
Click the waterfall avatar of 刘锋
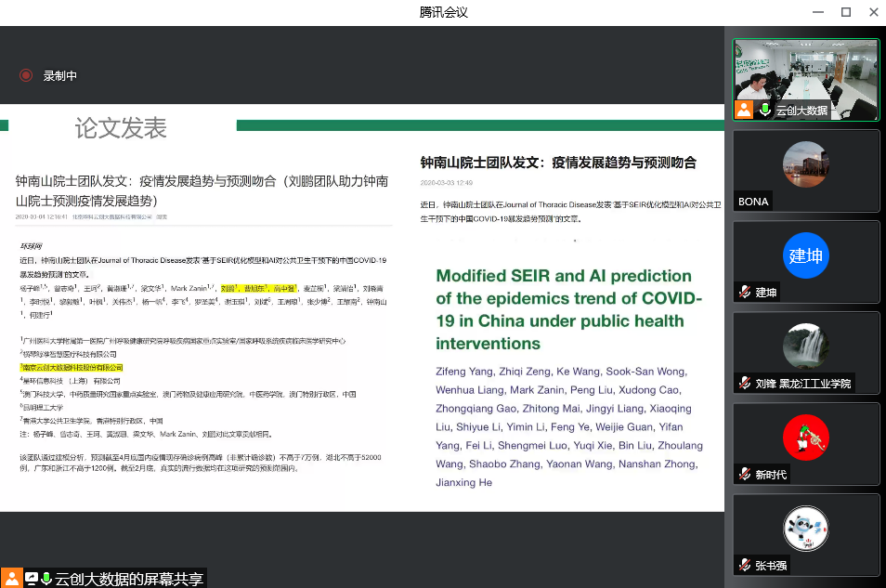click(805, 346)
